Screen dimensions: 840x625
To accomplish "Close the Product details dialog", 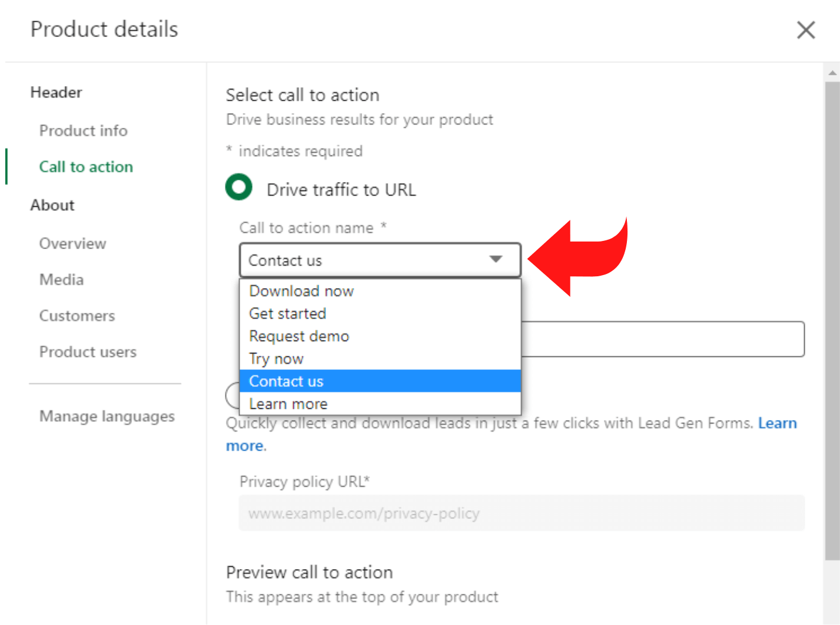I will pos(806,30).
